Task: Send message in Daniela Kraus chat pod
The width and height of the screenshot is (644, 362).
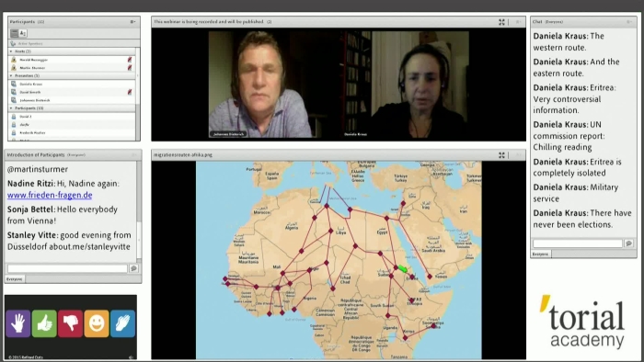Action: coord(628,243)
